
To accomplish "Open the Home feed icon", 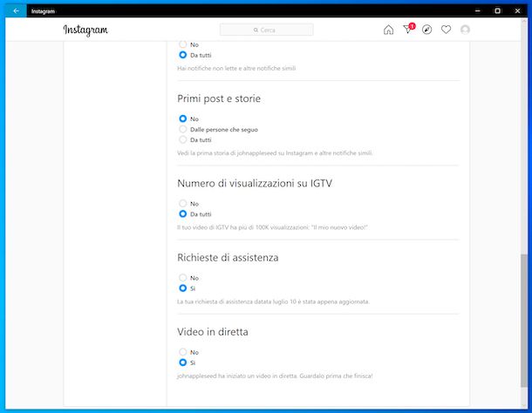I will 388,30.
